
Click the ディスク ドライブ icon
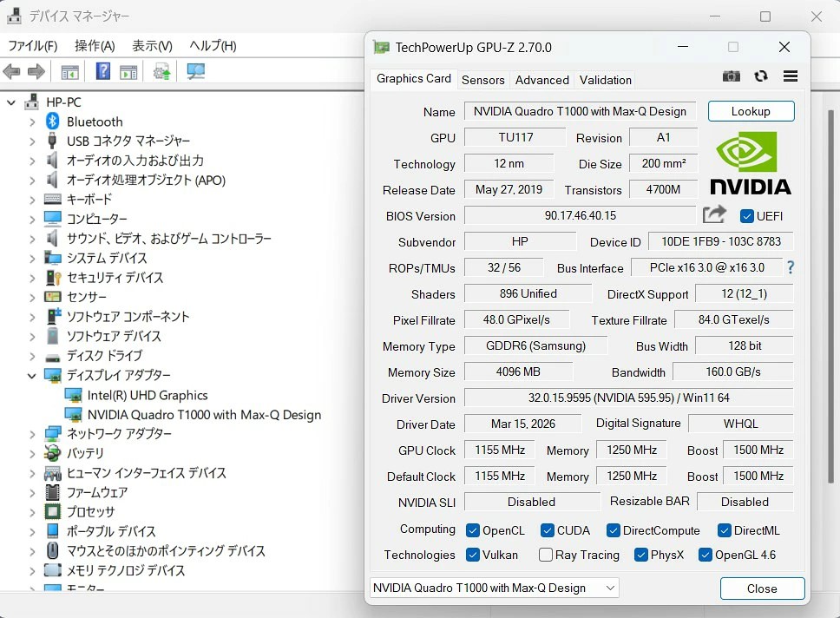(52, 357)
